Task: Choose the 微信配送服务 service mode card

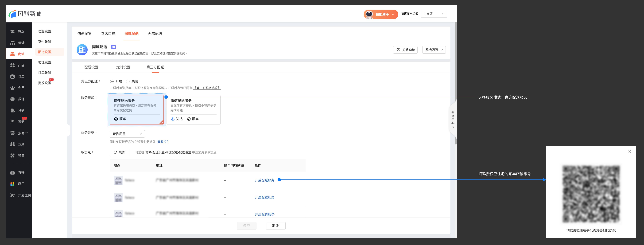Action: click(193, 110)
